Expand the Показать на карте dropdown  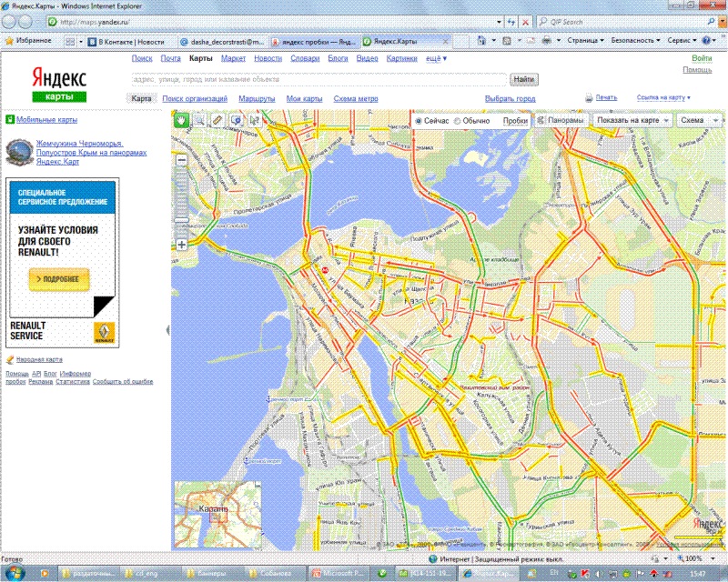tap(632, 120)
